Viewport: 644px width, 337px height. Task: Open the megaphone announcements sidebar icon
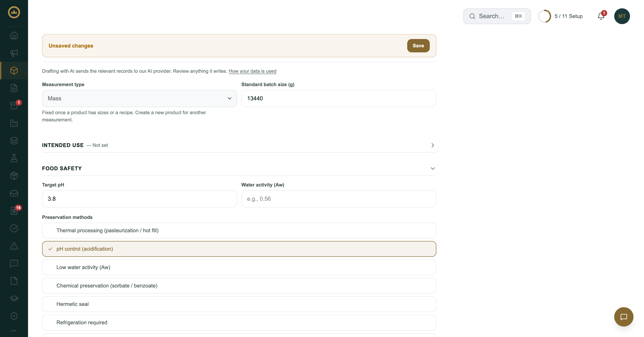tap(14, 53)
